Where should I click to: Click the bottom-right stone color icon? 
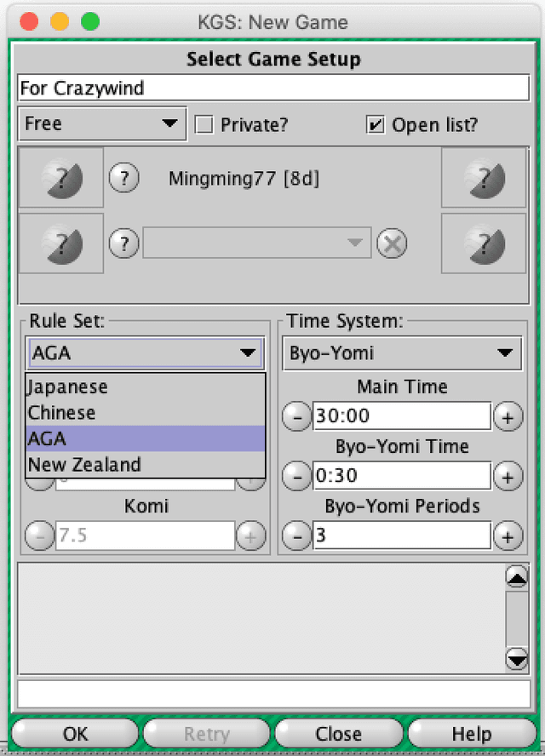[484, 243]
